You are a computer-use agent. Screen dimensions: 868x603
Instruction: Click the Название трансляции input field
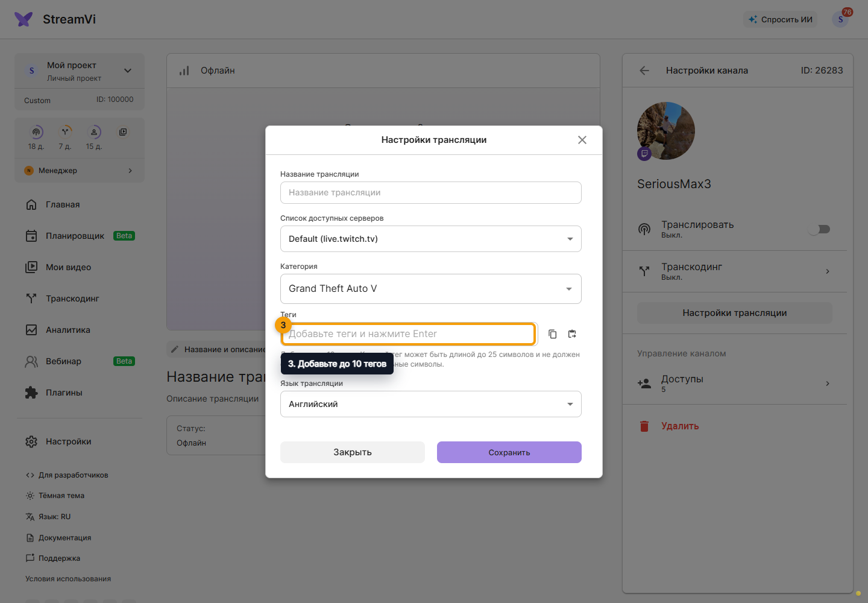click(431, 193)
